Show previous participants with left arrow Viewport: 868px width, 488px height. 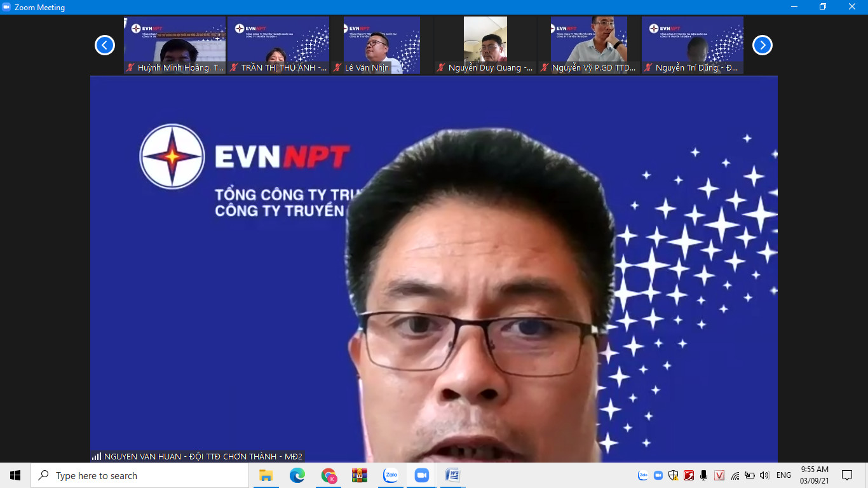tap(105, 45)
